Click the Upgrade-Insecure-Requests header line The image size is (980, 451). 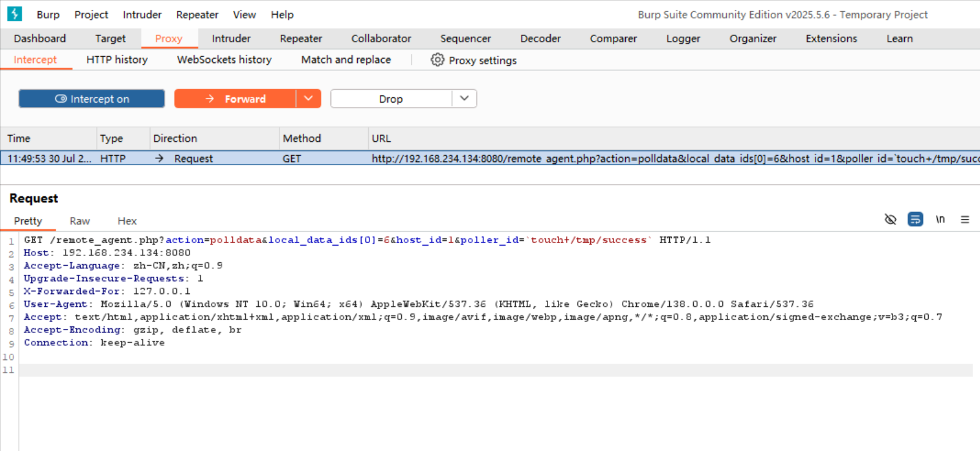click(x=113, y=279)
